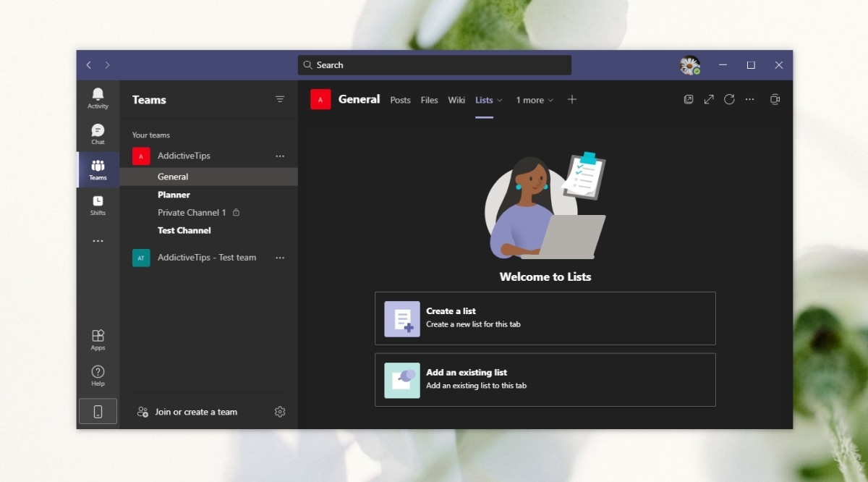Viewport: 868px width, 482px height.
Task: Reload the Lists tab
Action: click(x=729, y=99)
